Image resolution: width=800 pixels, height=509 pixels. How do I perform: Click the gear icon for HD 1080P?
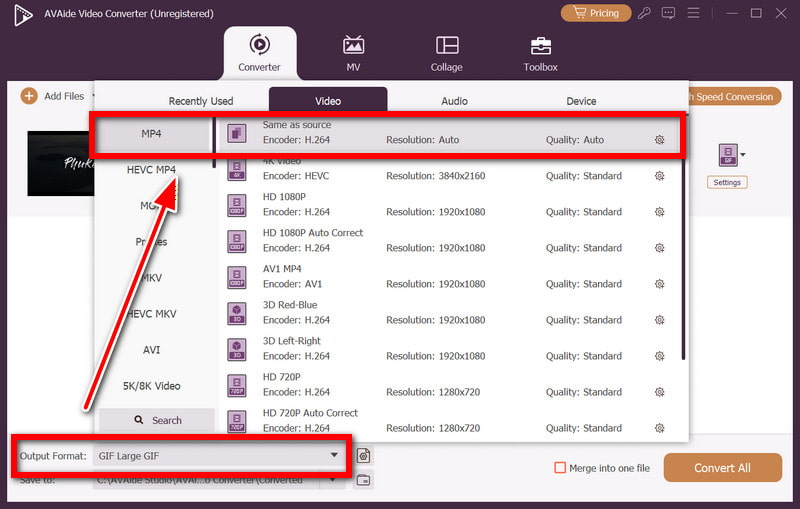[659, 212]
